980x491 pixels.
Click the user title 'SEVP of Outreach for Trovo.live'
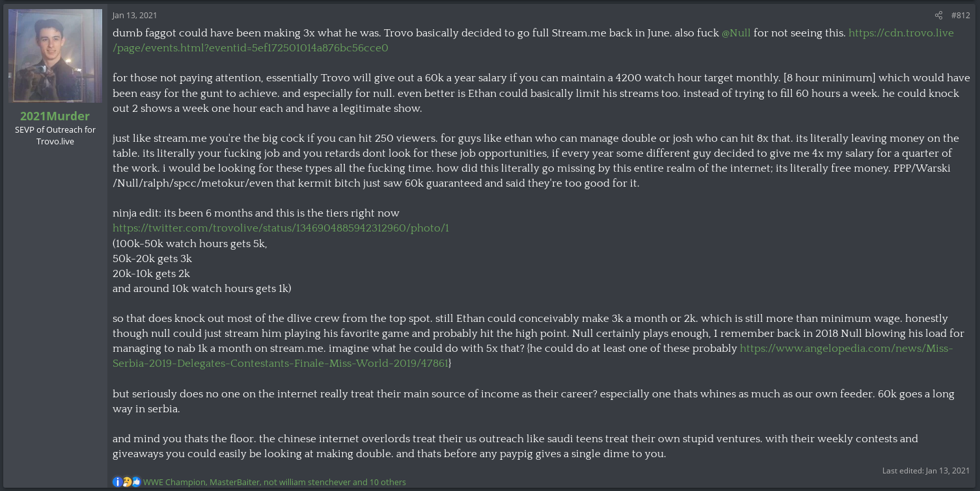coord(55,135)
